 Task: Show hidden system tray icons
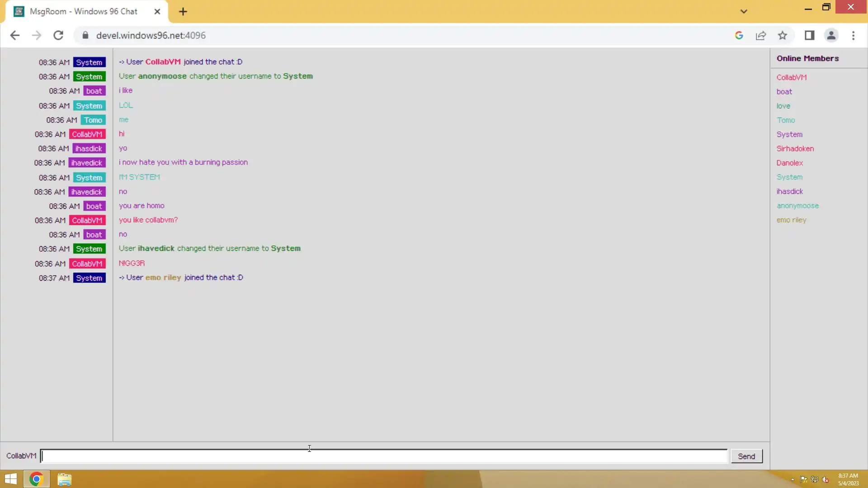[x=793, y=479]
